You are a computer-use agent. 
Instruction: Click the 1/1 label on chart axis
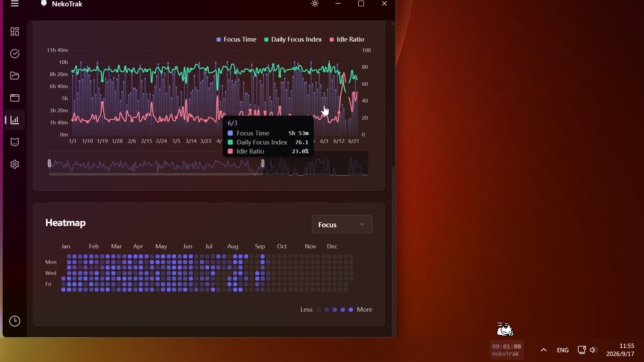point(72,141)
